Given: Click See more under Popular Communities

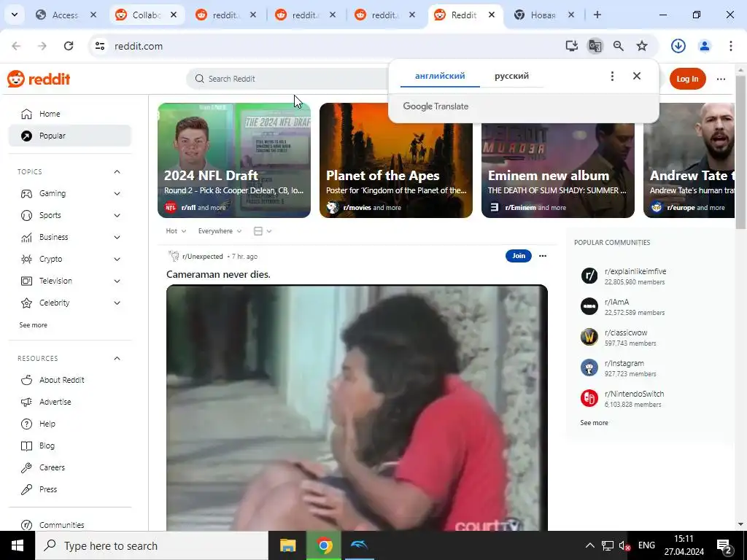Looking at the screenshot, I should (x=594, y=423).
